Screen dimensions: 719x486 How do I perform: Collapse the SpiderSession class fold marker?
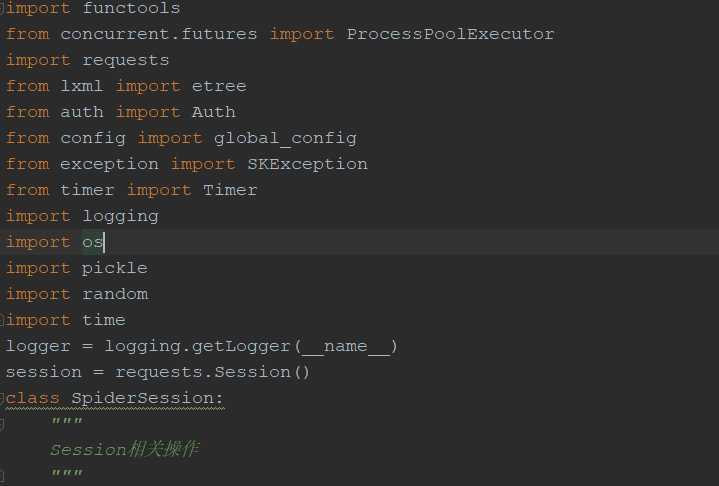(x=3, y=398)
